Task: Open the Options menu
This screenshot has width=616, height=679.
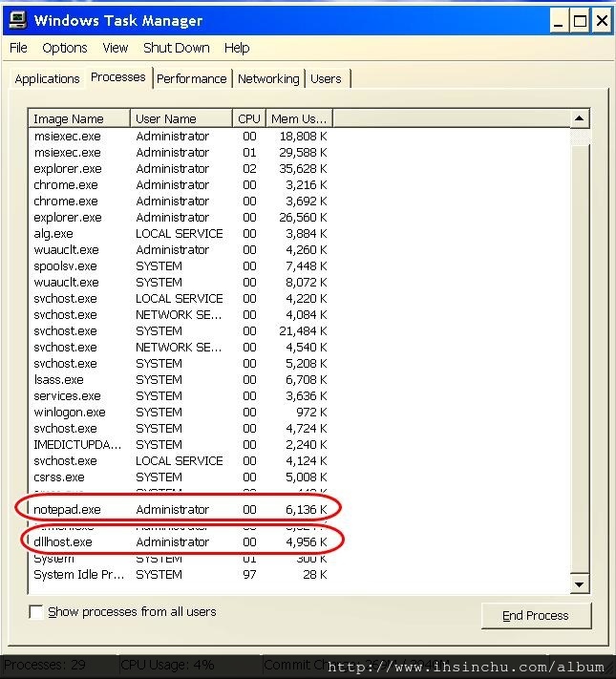Action: pyautogui.click(x=65, y=48)
